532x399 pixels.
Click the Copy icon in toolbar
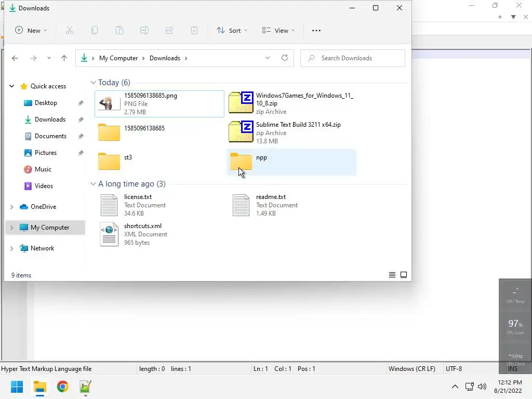tap(95, 31)
